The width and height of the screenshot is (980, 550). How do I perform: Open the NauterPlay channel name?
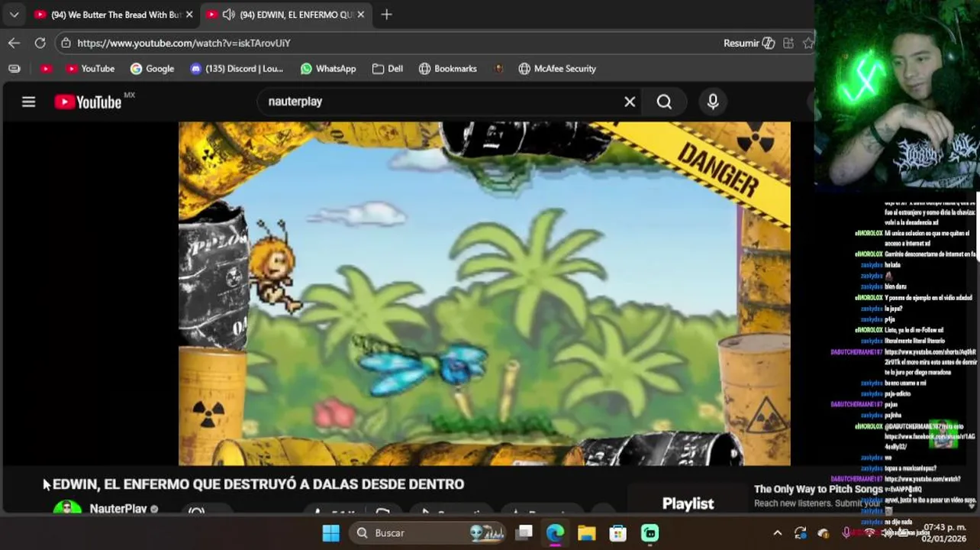[x=118, y=509]
